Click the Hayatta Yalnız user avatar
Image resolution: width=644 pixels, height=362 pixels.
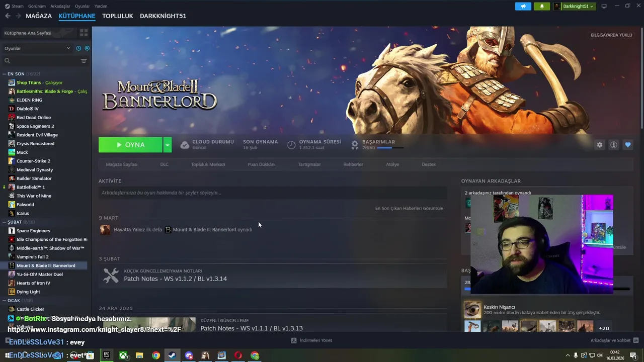(x=105, y=230)
